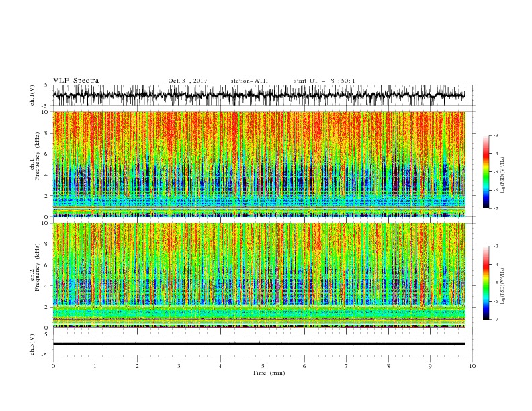Click the "VLF Spectra" title text
Screen dimensions: 532x411
point(76,81)
